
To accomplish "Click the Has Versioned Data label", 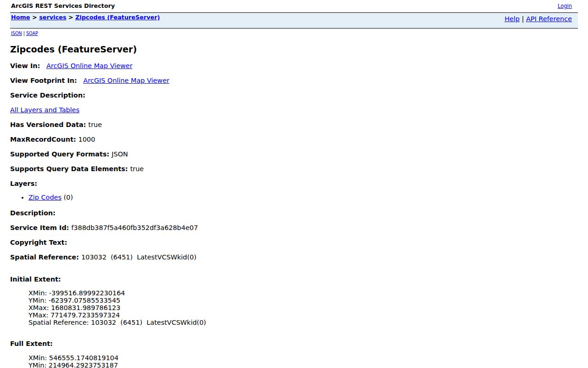I will click(x=48, y=125).
